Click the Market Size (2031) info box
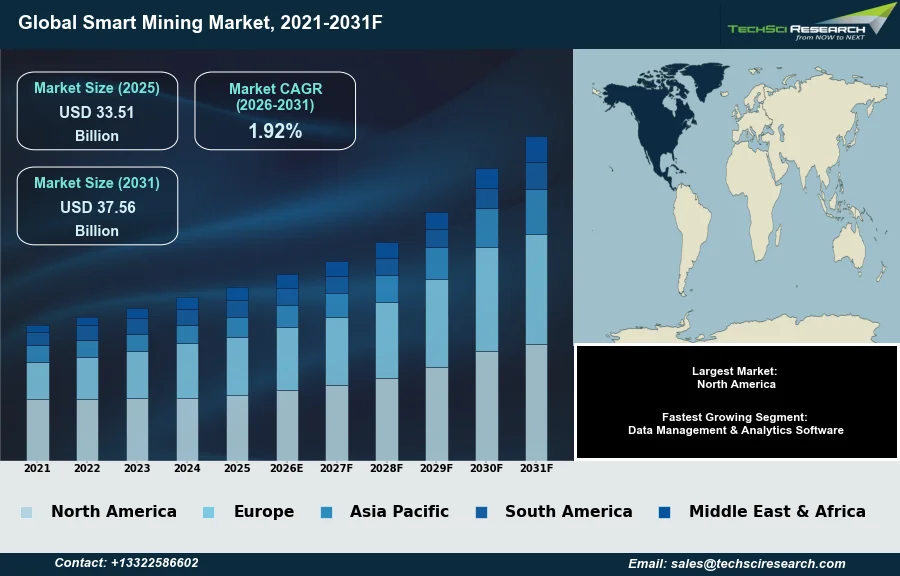This screenshot has width=900, height=576. pyautogui.click(x=97, y=206)
